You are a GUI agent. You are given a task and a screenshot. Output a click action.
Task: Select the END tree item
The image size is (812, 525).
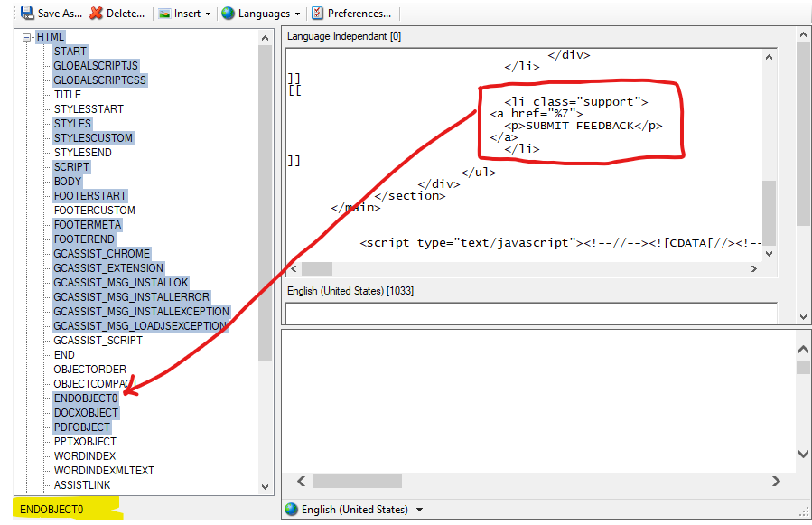[64, 355]
